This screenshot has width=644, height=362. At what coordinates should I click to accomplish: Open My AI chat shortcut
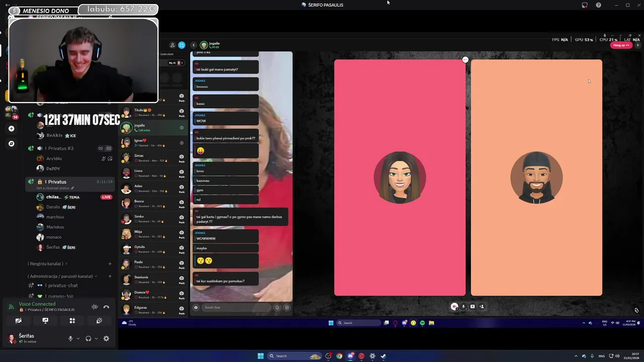(176, 63)
